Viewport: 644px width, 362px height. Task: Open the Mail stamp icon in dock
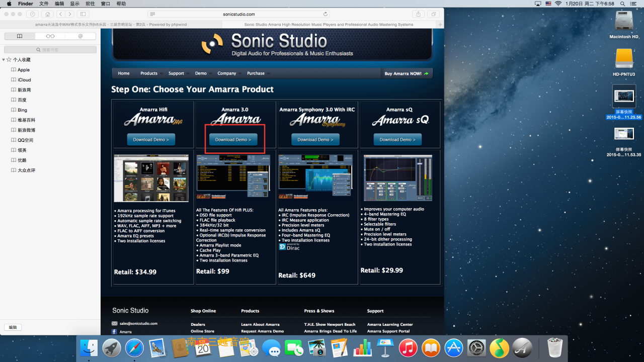pyautogui.click(x=157, y=348)
